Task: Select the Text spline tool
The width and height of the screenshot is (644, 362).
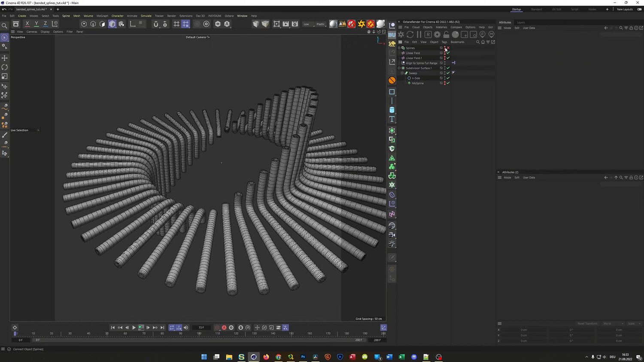Action: click(x=392, y=119)
